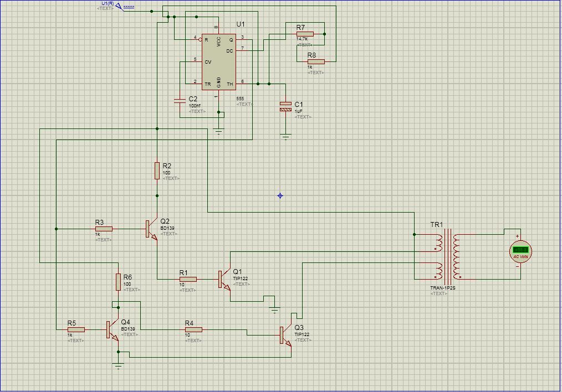Click the TR1 reference label

437,225
